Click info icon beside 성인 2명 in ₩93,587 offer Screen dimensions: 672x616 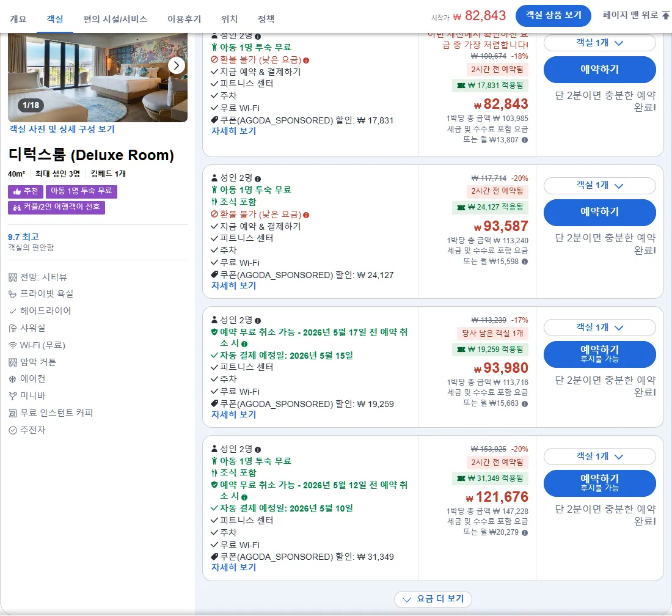pyautogui.click(x=258, y=179)
